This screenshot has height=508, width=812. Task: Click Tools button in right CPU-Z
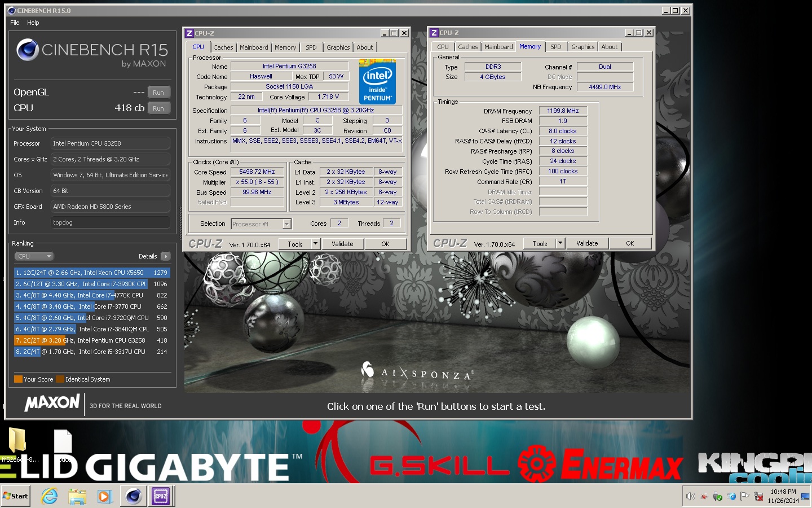tap(540, 243)
